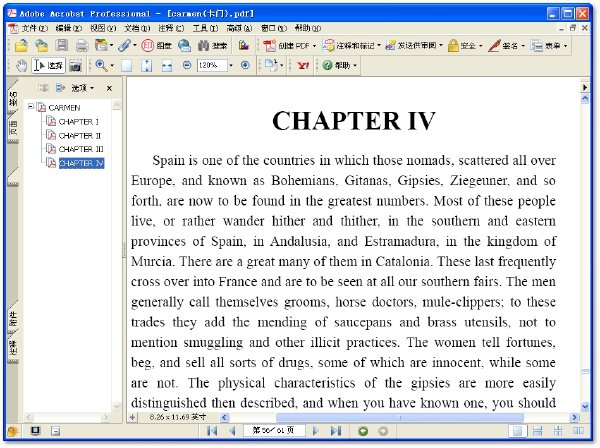Open the Organizer dropdown arrow
600x448 pixels.
(111, 46)
